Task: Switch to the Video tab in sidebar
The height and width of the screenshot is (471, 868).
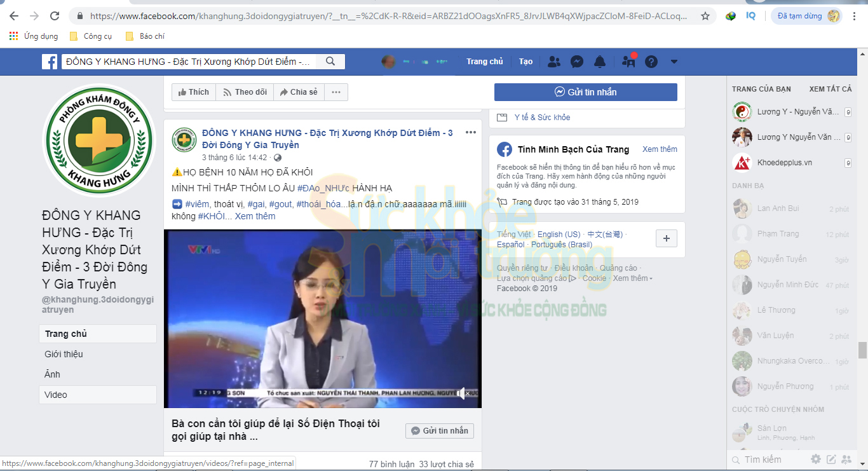Action: [56, 395]
